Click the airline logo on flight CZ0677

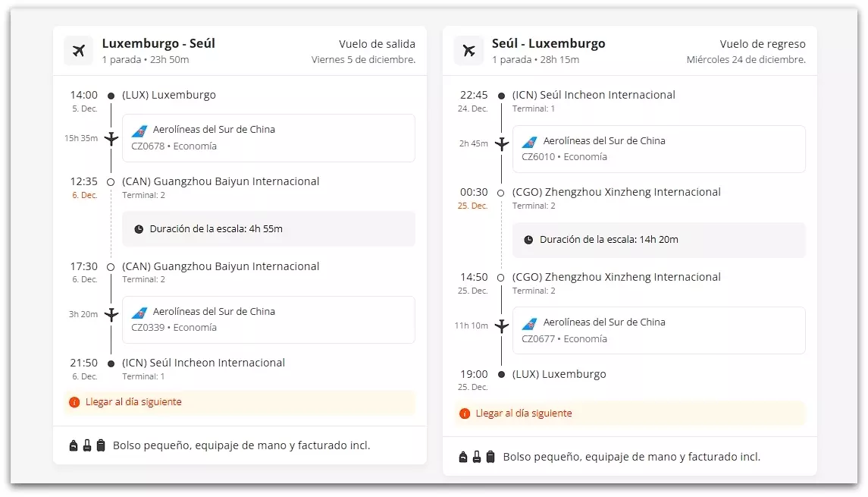point(529,323)
